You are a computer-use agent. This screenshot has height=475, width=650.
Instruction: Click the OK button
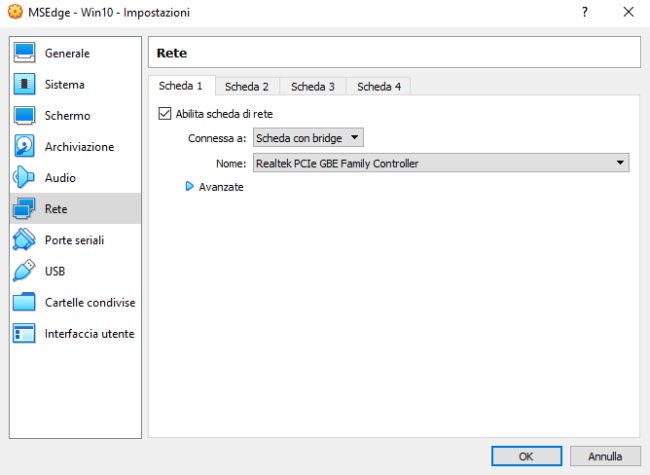click(526, 456)
